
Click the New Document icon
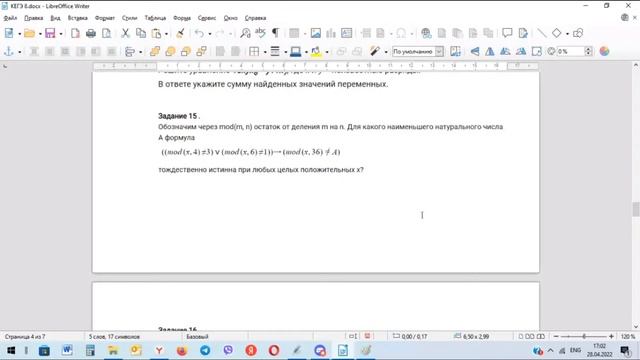pyautogui.click(x=9, y=33)
